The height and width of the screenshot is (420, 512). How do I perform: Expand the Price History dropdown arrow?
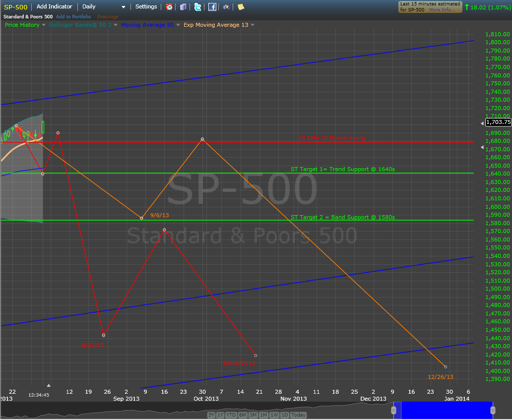click(44, 25)
